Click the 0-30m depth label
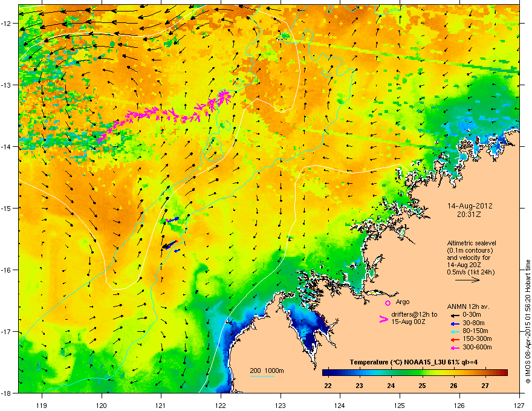 click(x=472, y=315)
